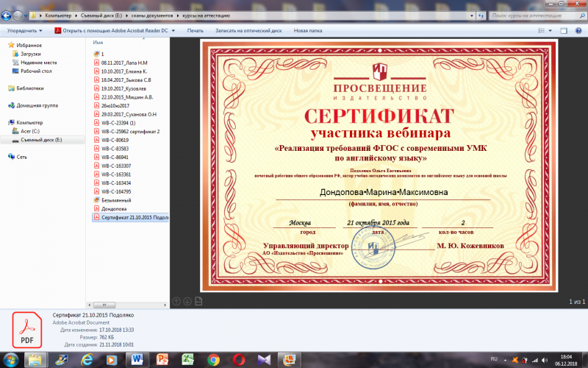This screenshot has height=368, width=588.
Task: Toggle the preview pane icon
Action: 564,31
